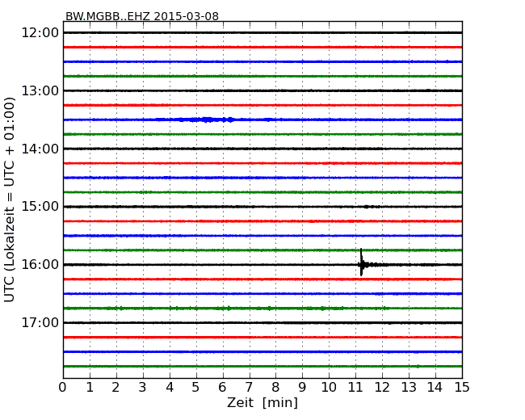This screenshot has width=525, height=420.
Task: Click the x-axis tick label 4
Action: pos(170,388)
